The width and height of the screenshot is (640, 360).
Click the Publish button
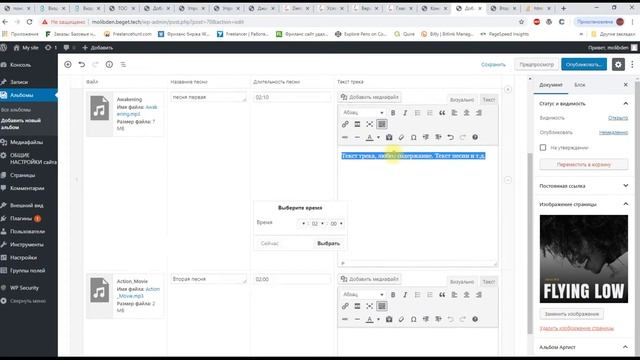pos(584,64)
